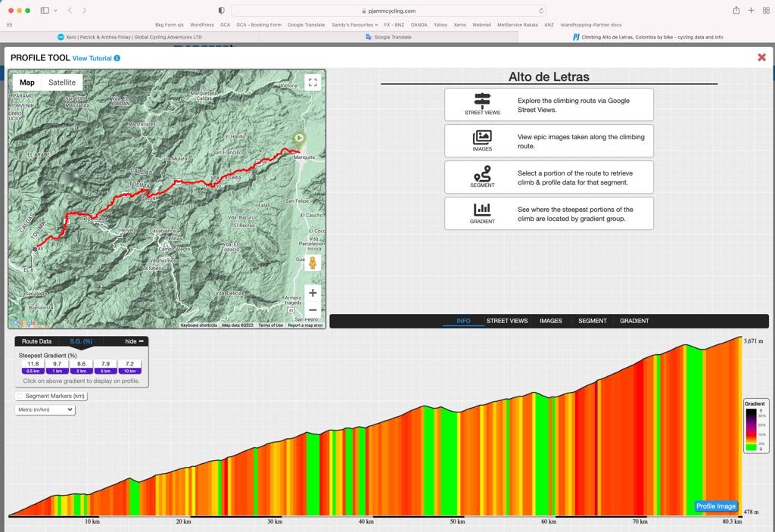Screen dimensions: 775x532
Task: Switch map to Satellite view
Action: pyautogui.click(x=62, y=82)
